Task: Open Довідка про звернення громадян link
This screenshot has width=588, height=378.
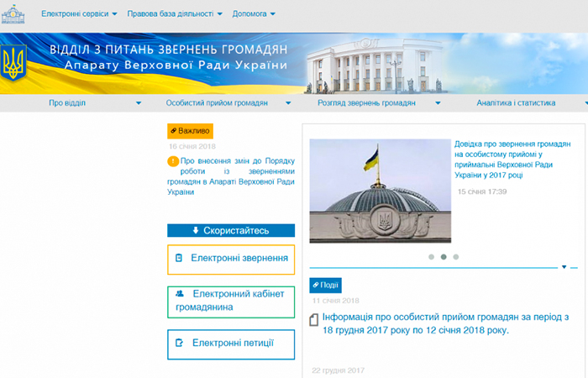Action: 512,160
